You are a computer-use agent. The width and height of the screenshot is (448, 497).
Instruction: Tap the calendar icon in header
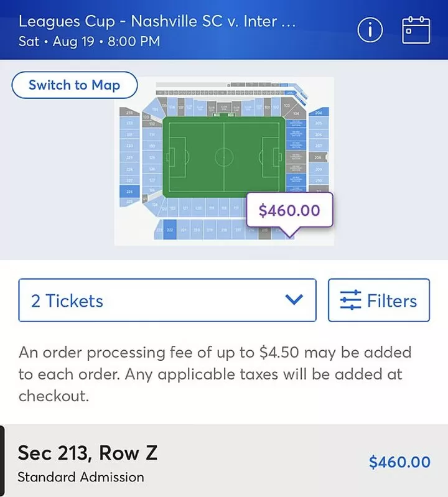416,30
